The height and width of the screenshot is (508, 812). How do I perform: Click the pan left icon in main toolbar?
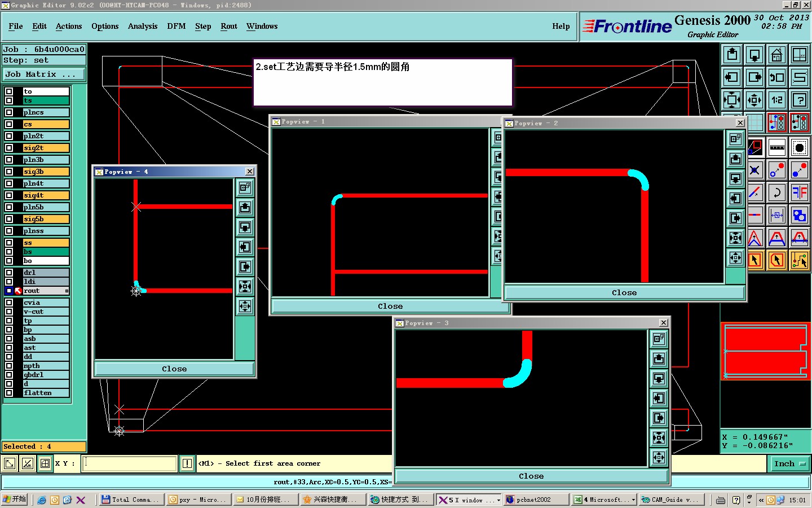tap(732, 77)
